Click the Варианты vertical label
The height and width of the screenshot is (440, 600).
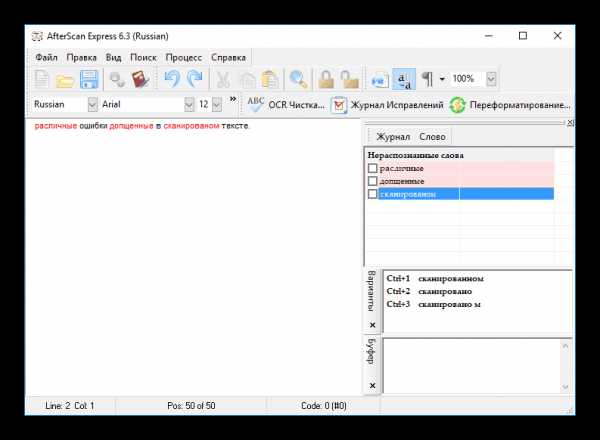click(371, 291)
